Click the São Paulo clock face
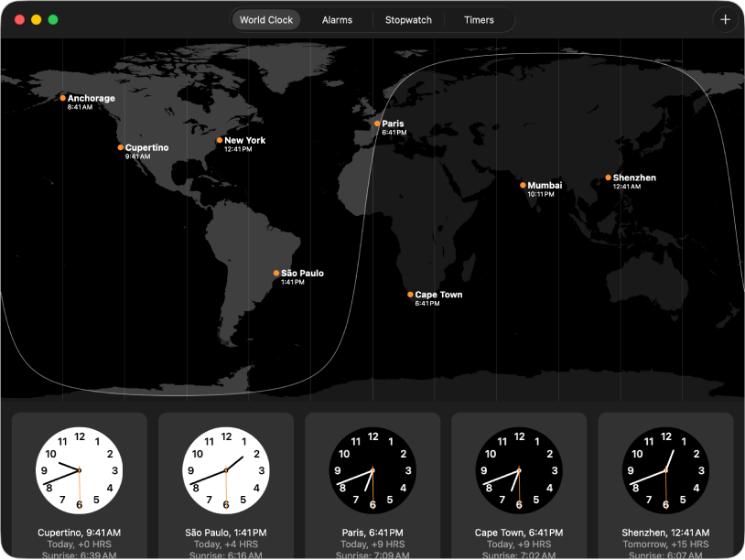 [x=226, y=470]
